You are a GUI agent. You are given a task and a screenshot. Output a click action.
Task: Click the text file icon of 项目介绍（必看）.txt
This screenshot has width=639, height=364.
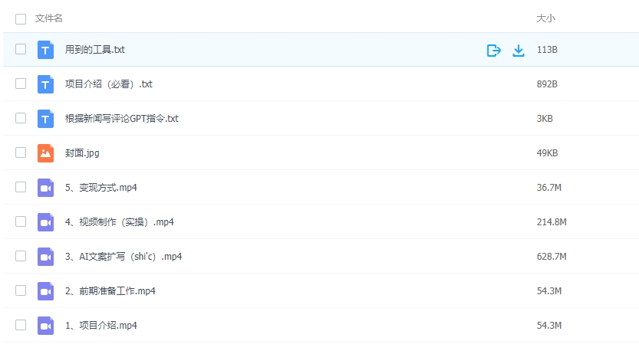46,84
